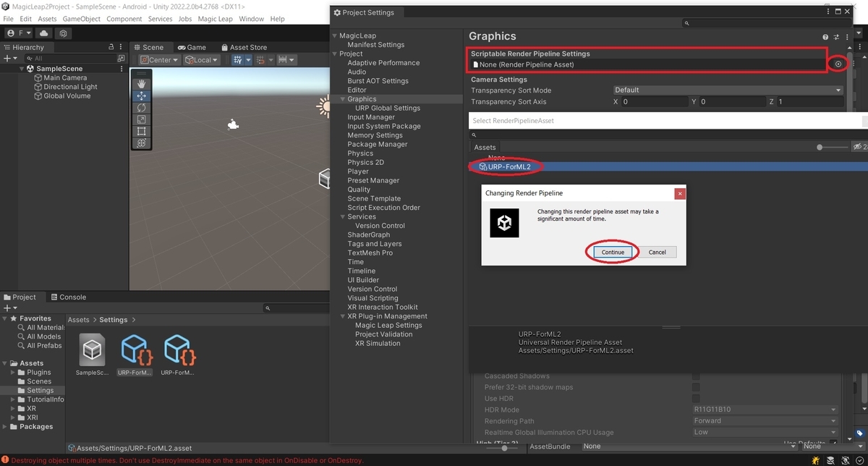Screen dimensions: 868x466
Task: Select the Hand view tool
Action: [x=141, y=84]
